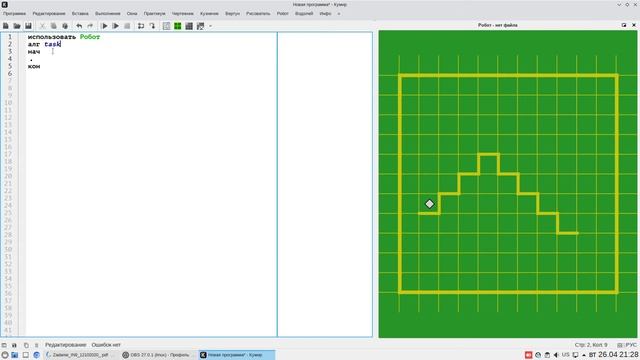Launch the web browser from taskbar
The width and height of the screenshot is (640, 360).
coord(36,355)
